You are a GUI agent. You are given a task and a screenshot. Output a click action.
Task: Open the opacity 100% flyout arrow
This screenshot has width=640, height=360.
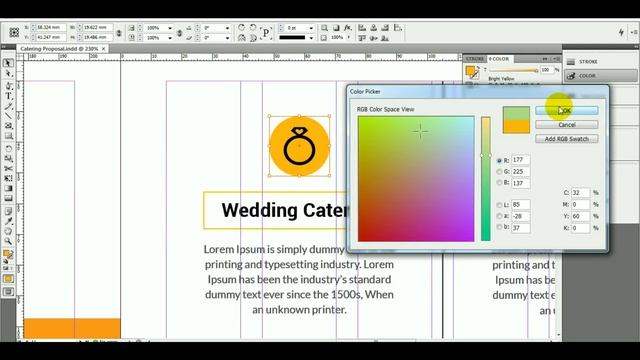(x=349, y=37)
